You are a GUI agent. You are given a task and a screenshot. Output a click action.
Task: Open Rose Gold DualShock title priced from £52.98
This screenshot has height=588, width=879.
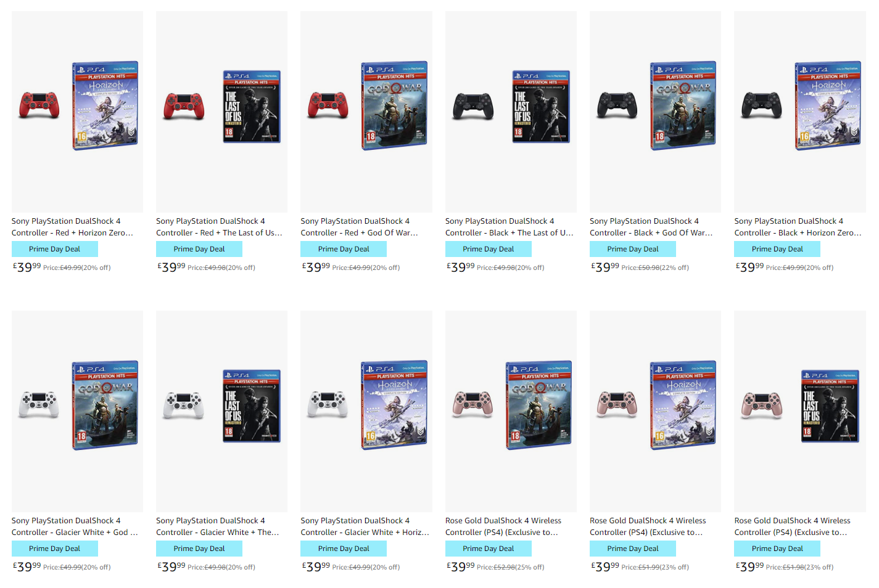[x=503, y=526]
